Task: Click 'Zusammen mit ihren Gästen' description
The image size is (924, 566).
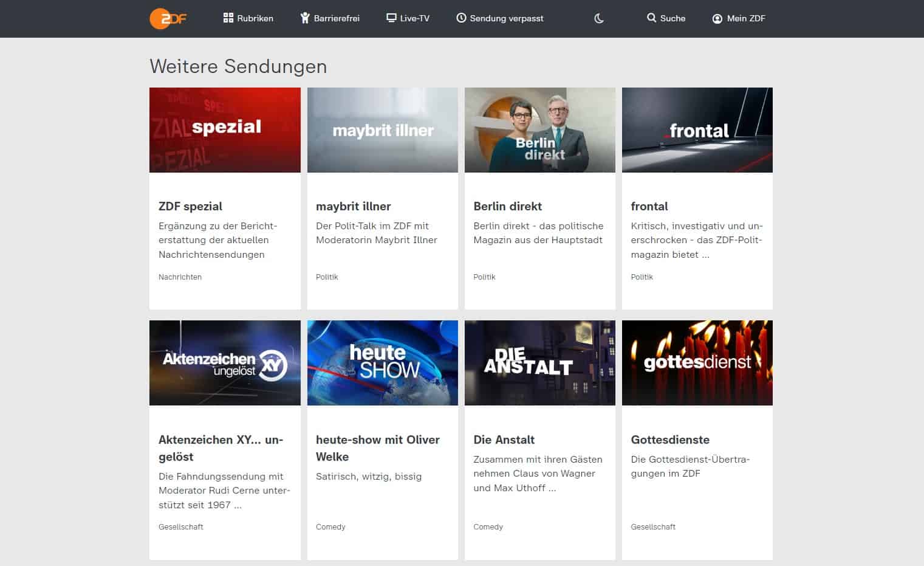Action: (538, 474)
